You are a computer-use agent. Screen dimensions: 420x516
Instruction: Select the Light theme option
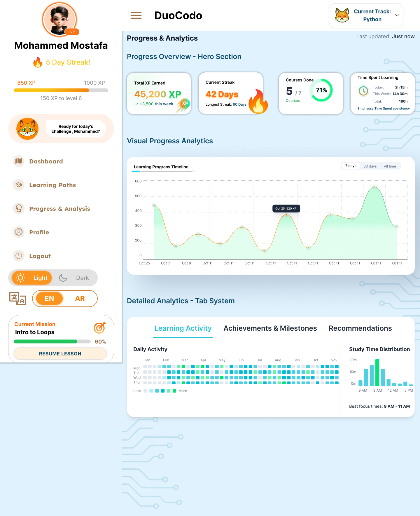click(32, 278)
